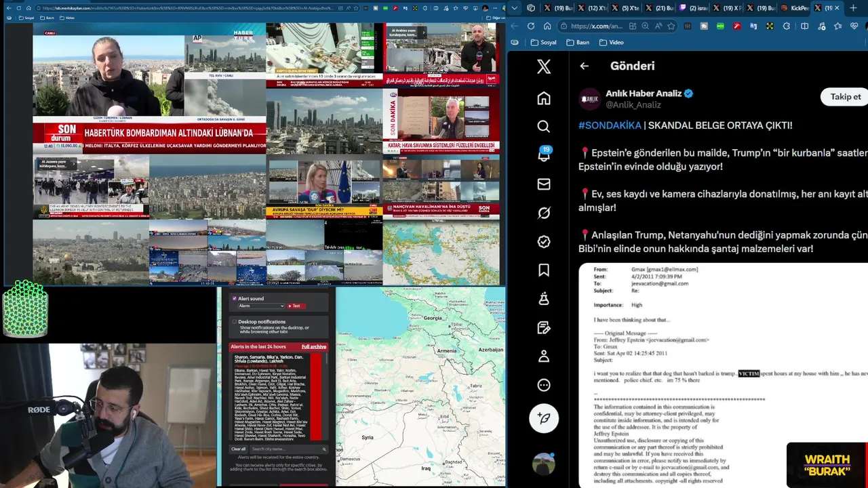Open articles notepad icon in X sidebar
The image size is (868, 488).
point(544,328)
